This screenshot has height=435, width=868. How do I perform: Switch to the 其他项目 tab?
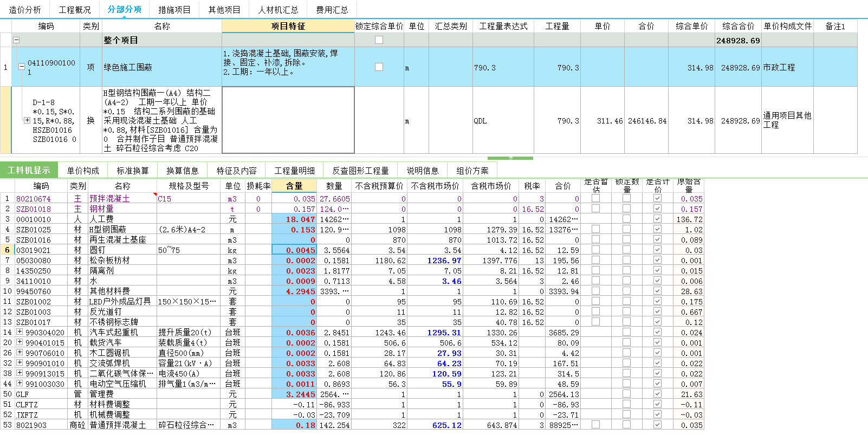(224, 10)
